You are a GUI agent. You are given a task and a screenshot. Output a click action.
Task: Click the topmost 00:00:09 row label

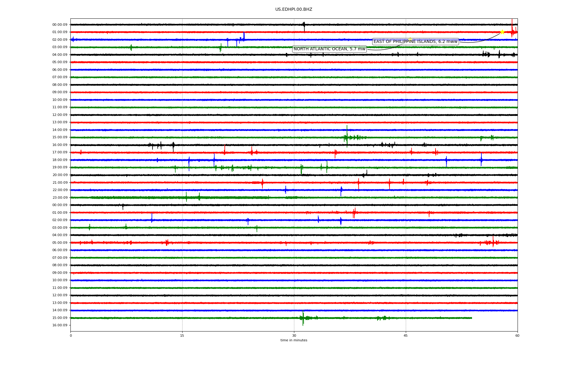60,25
